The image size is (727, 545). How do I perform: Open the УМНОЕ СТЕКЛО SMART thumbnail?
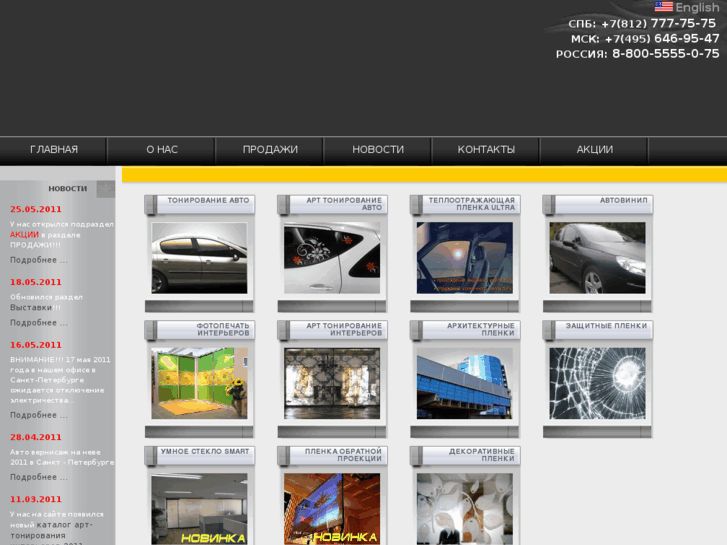(199, 509)
